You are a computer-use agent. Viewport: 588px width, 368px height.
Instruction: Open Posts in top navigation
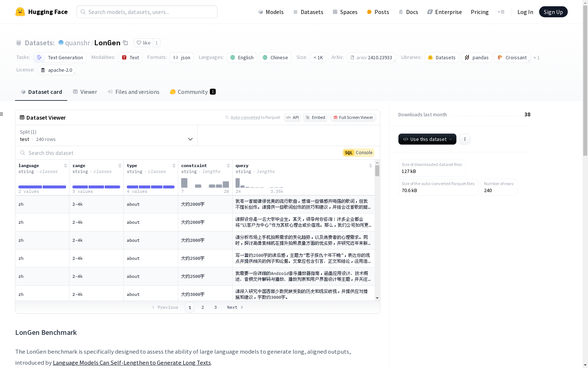378,12
